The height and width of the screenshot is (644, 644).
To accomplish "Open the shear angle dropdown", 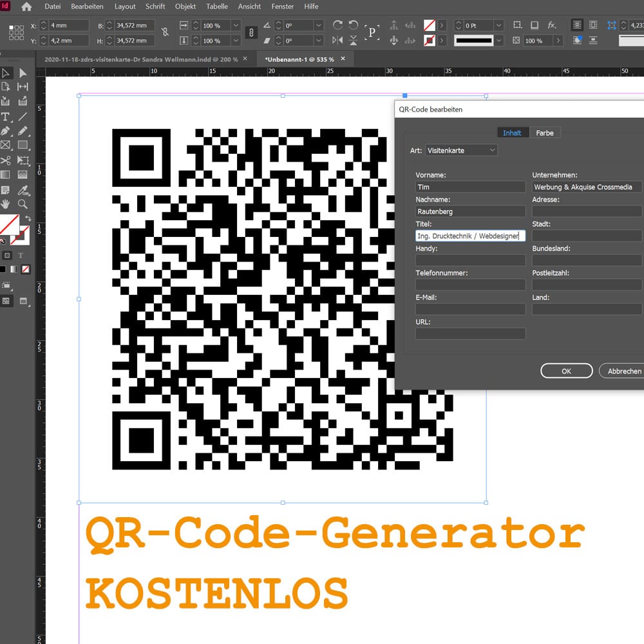I will click(319, 41).
